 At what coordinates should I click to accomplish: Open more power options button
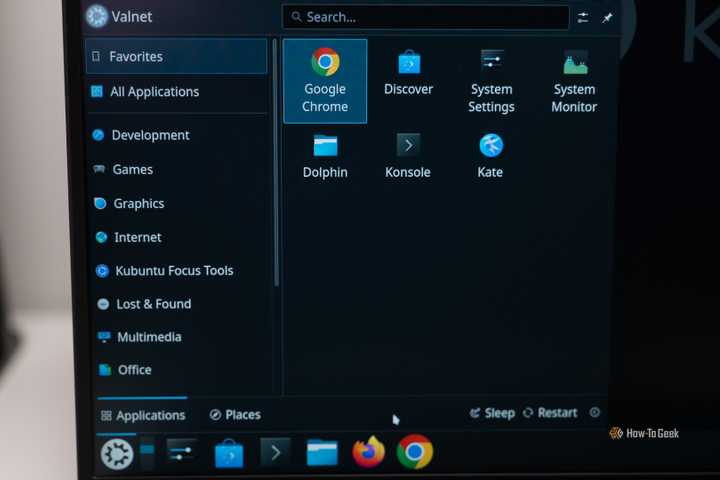595,412
